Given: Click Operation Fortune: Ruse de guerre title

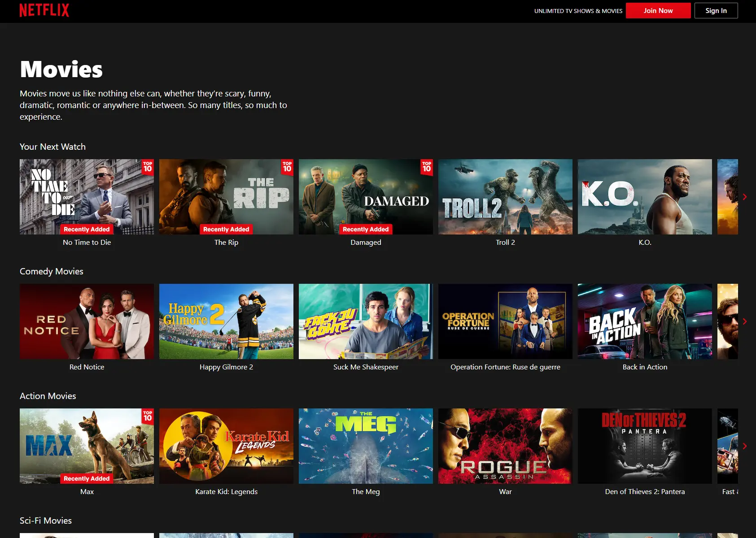Looking at the screenshot, I should point(505,367).
